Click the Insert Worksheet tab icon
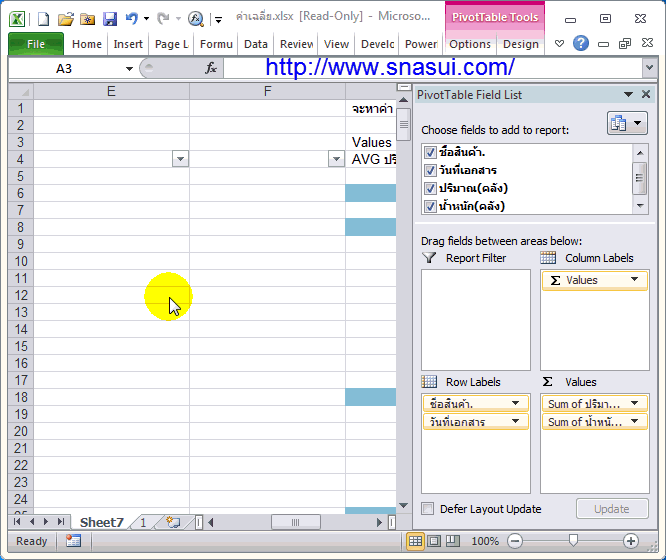 tap(174, 522)
